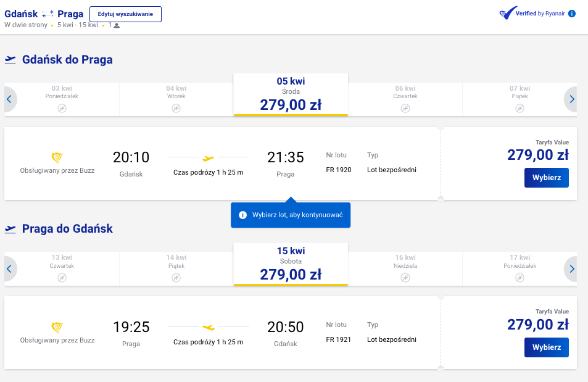This screenshot has height=382, width=588.
Task: Show later return dates with right arrow
Action: (571, 268)
